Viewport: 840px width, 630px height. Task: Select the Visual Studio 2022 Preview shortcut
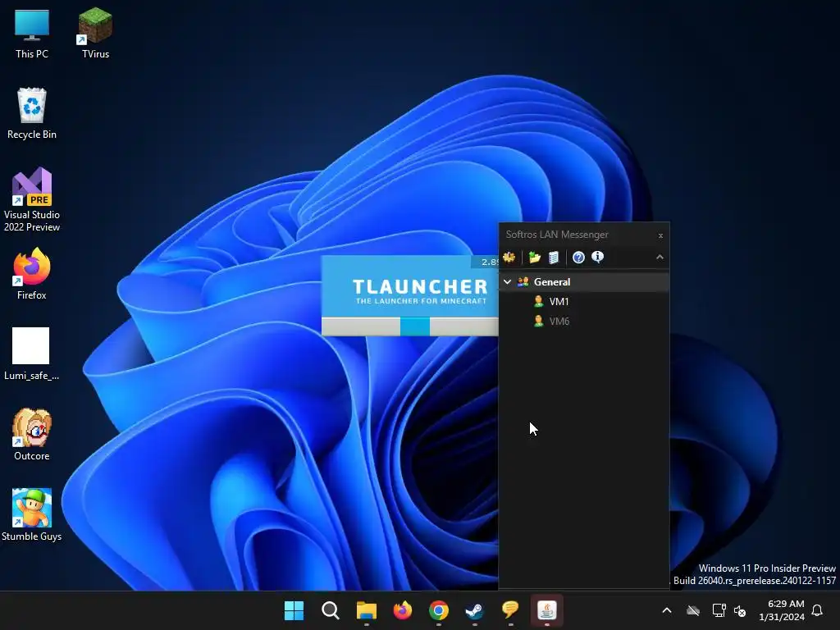pyautogui.click(x=32, y=199)
